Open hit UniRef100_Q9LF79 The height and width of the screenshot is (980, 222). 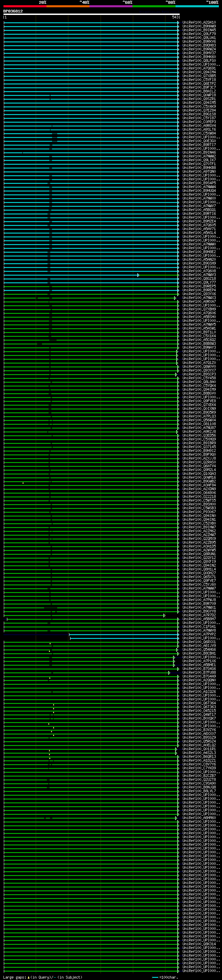pos(199,34)
